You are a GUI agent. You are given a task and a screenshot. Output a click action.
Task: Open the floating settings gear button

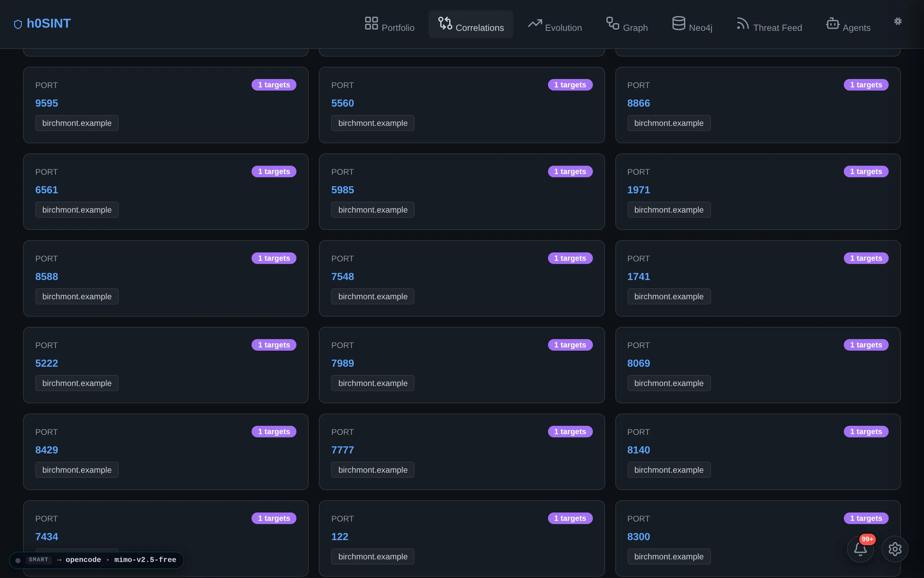895,549
